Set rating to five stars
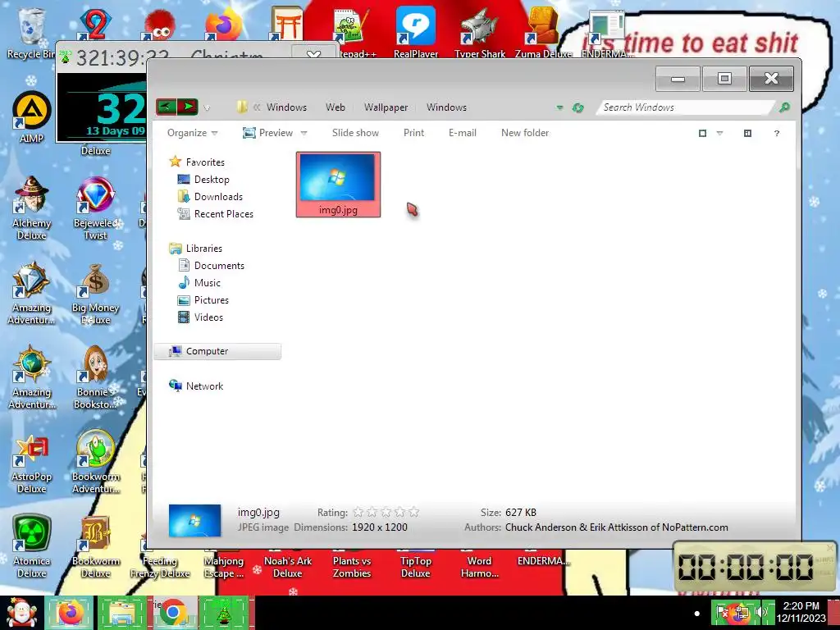This screenshot has height=630, width=840. 413,513
